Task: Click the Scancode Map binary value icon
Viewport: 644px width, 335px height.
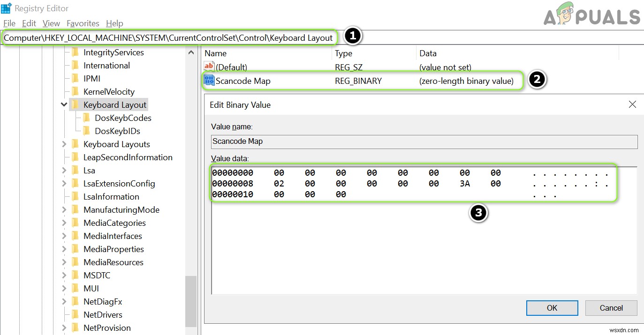Action: (209, 81)
